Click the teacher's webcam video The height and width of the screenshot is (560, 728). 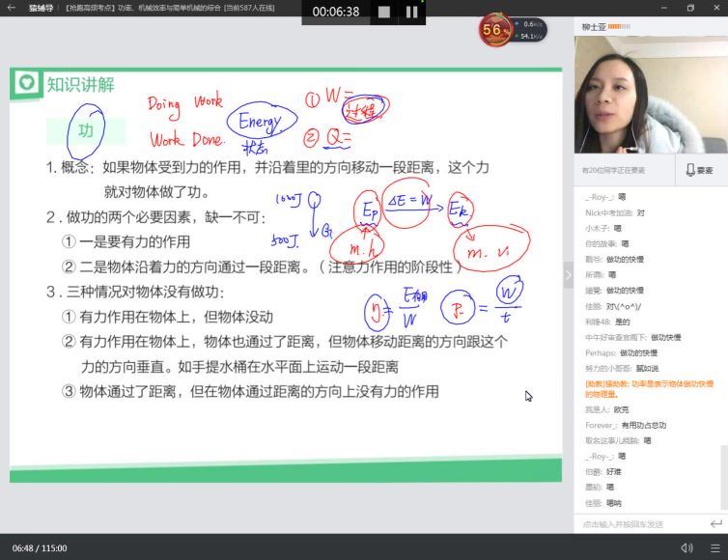651,95
